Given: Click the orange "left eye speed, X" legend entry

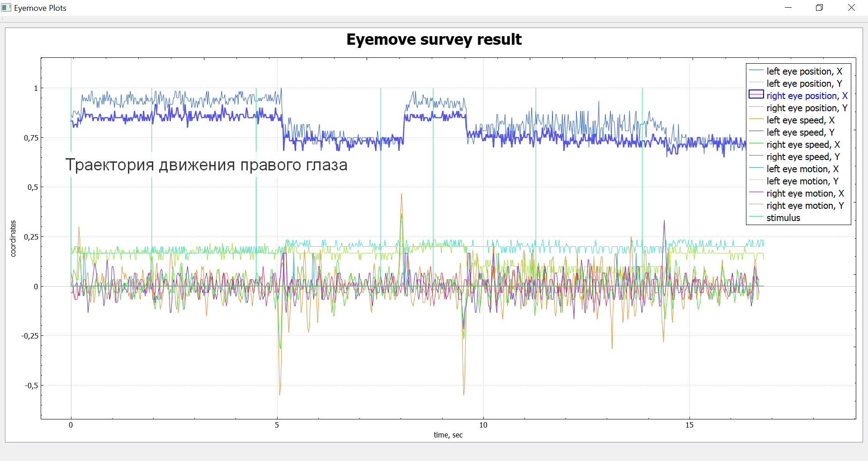Looking at the screenshot, I should [x=800, y=120].
